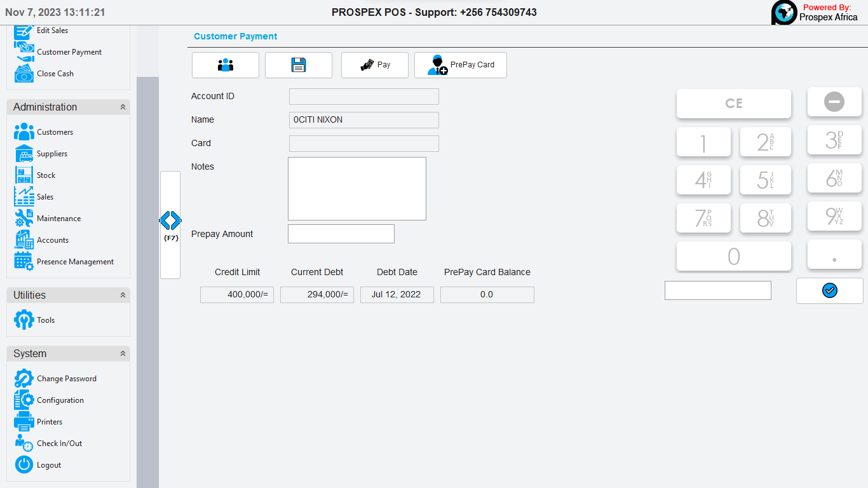The image size is (868, 488).
Task: Collapse the Administration section
Action: pos(123,107)
